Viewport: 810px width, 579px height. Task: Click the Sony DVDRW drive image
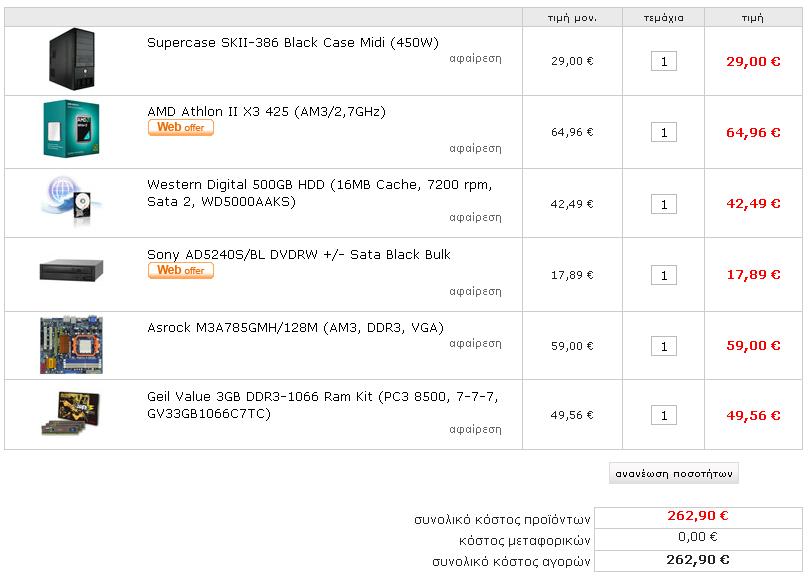pos(71,271)
